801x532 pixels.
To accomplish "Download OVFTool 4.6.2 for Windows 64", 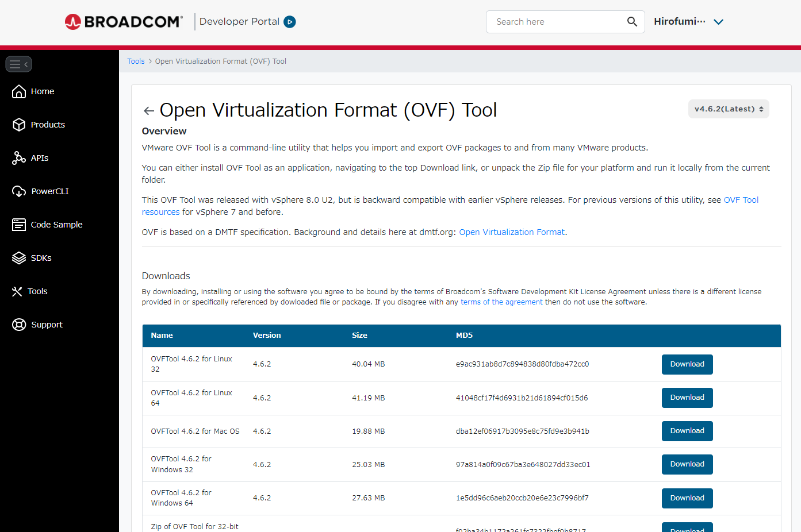I will pyautogui.click(x=687, y=498).
